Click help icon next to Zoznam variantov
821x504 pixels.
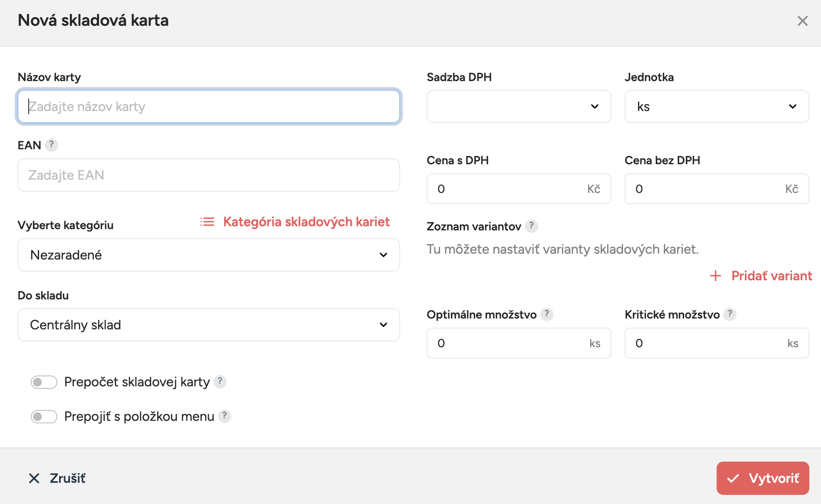coord(531,226)
